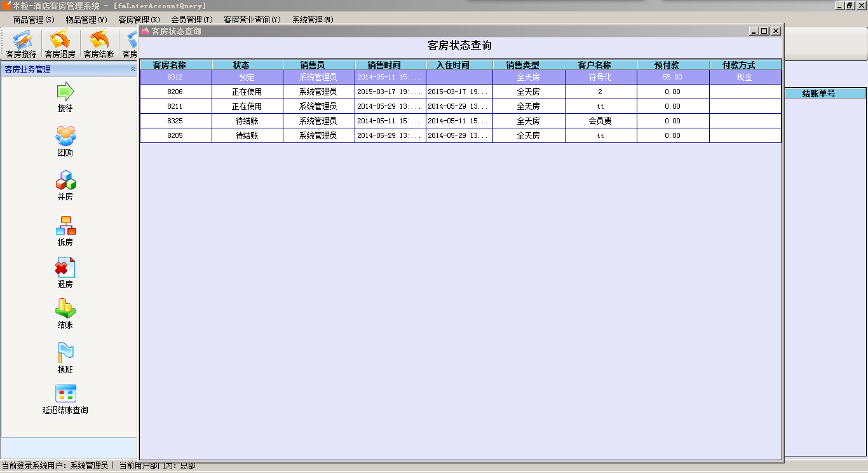Image resolution: width=868 pixels, height=473 pixels.
Task: Open the 系统管理(M) menu
Action: pos(313,20)
